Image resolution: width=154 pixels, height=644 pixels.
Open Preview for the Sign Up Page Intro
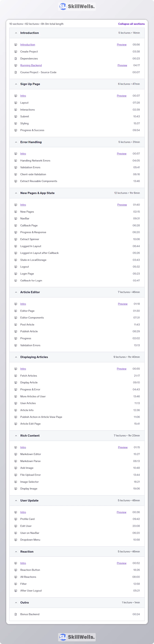click(x=121, y=96)
